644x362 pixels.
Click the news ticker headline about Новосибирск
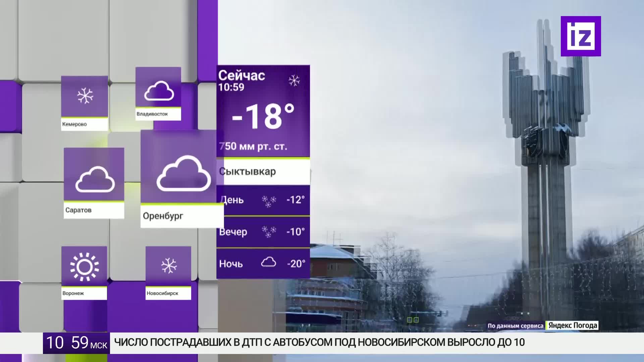319,343
